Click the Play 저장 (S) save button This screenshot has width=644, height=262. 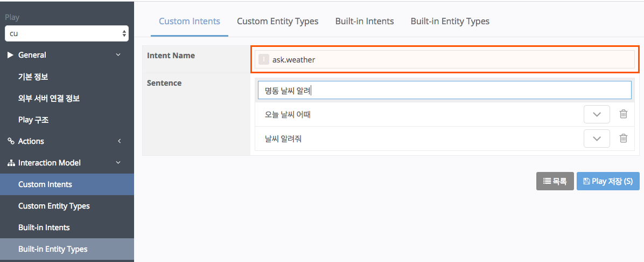tap(608, 182)
